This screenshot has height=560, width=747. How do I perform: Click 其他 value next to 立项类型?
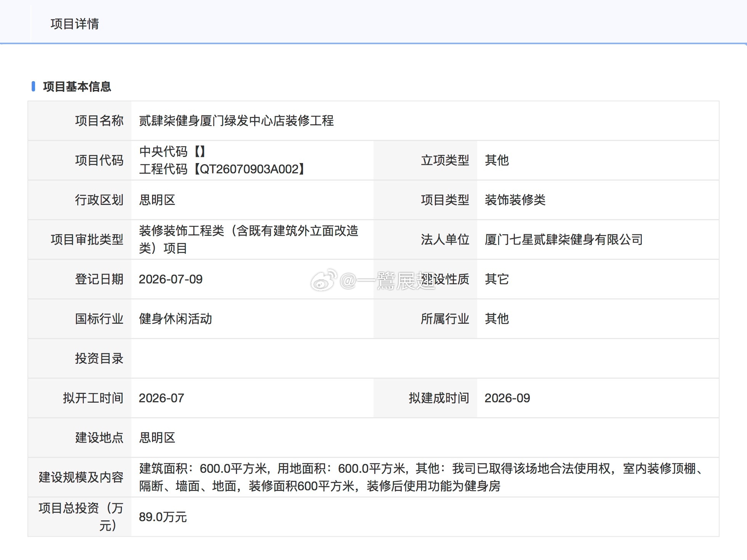pyautogui.click(x=497, y=160)
